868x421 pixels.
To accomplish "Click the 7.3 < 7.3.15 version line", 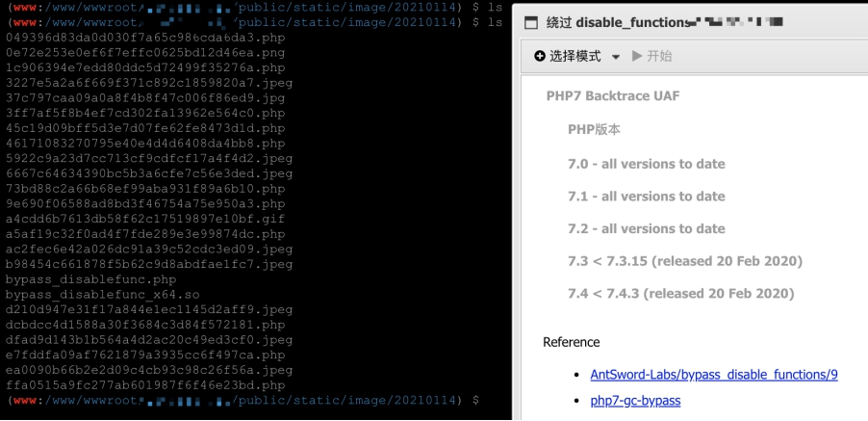I will (x=685, y=261).
